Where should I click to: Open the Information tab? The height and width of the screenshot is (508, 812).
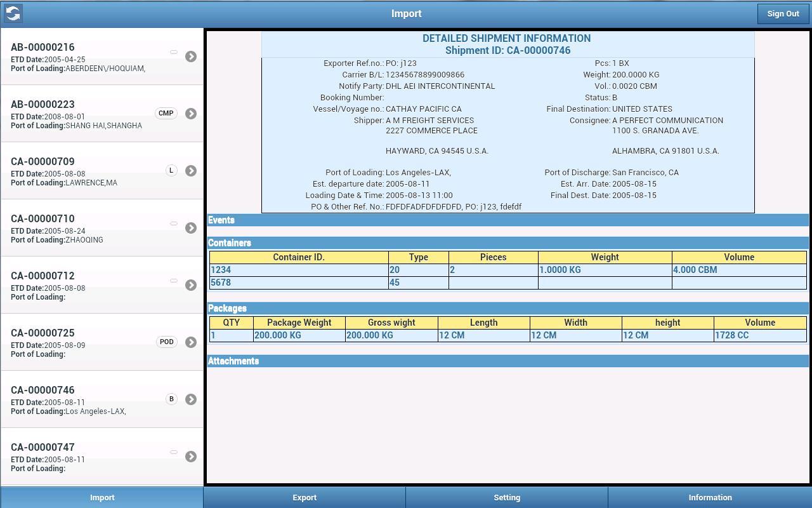(x=710, y=497)
